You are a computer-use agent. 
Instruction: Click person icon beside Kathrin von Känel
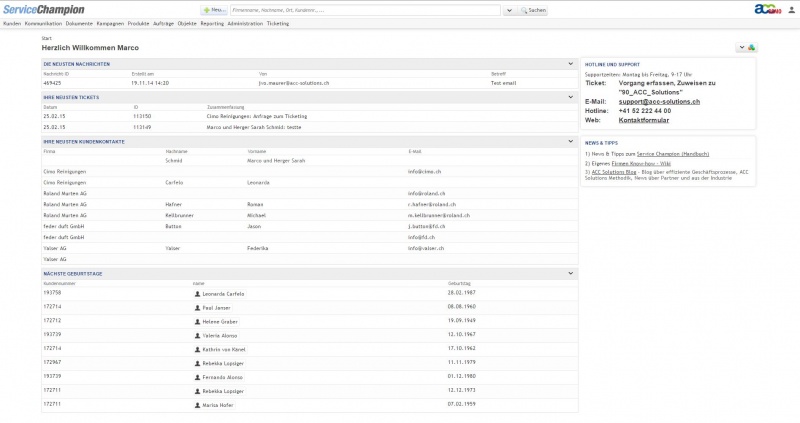[197, 350]
